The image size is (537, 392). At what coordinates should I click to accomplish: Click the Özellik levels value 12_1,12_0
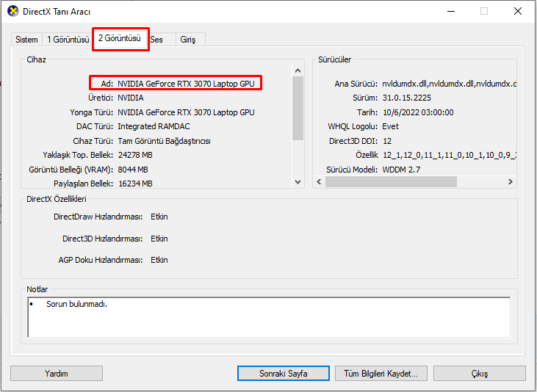449,155
